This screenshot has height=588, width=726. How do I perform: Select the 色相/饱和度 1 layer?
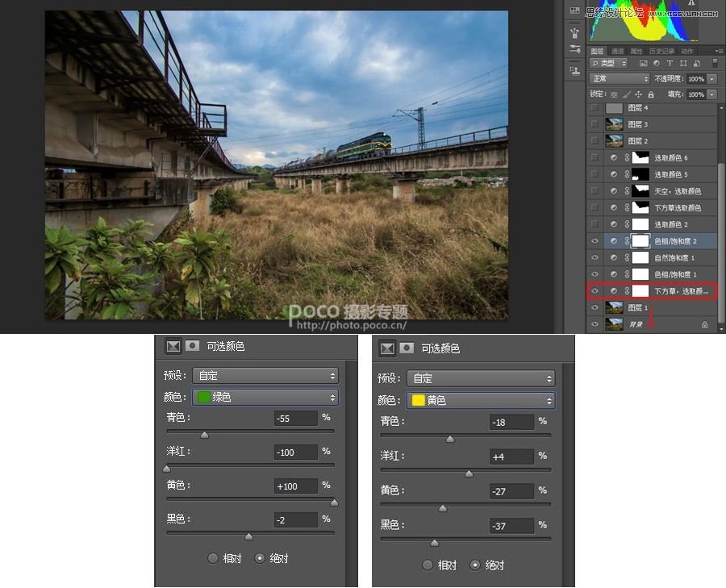(x=652, y=274)
